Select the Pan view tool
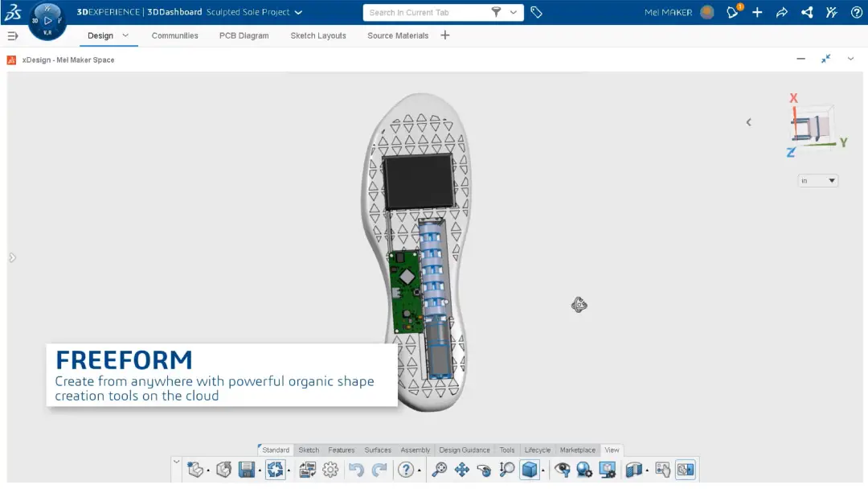The height and width of the screenshot is (489, 868). (x=461, y=469)
